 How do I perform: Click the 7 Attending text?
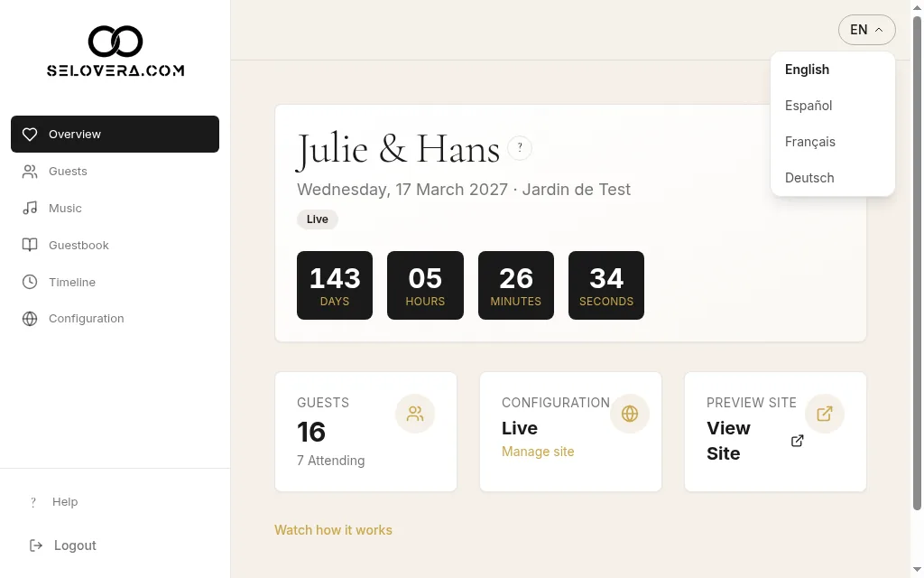(x=330, y=461)
